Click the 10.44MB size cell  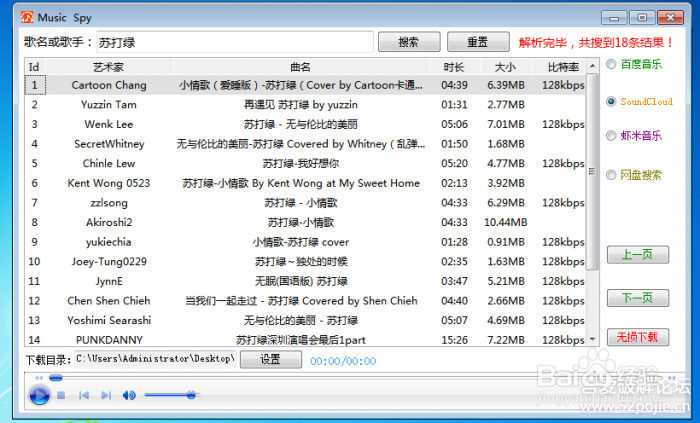pos(506,222)
